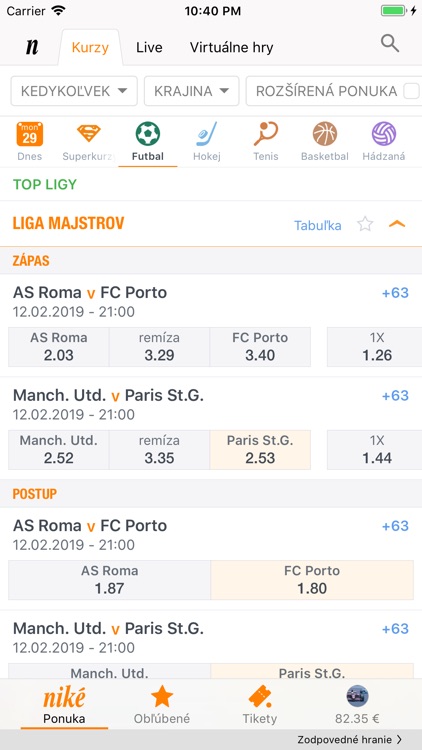The image size is (422, 750).
Task: Favorite Liga Majstrov with the star
Action: pyautogui.click(x=365, y=224)
